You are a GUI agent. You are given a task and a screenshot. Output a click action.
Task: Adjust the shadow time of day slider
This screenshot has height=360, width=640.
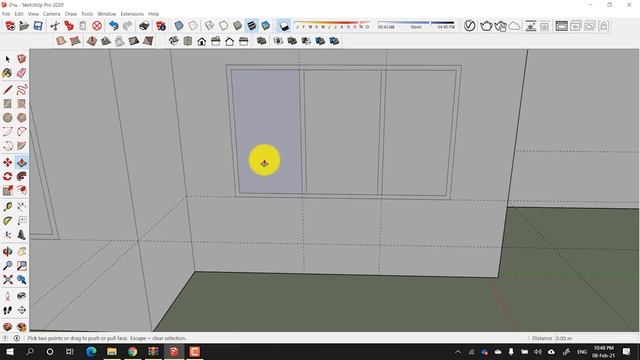click(x=416, y=25)
